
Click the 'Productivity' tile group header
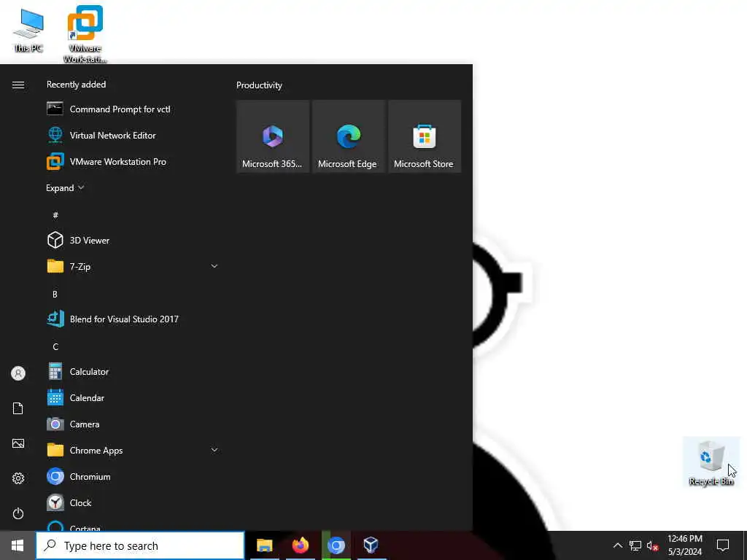click(259, 85)
